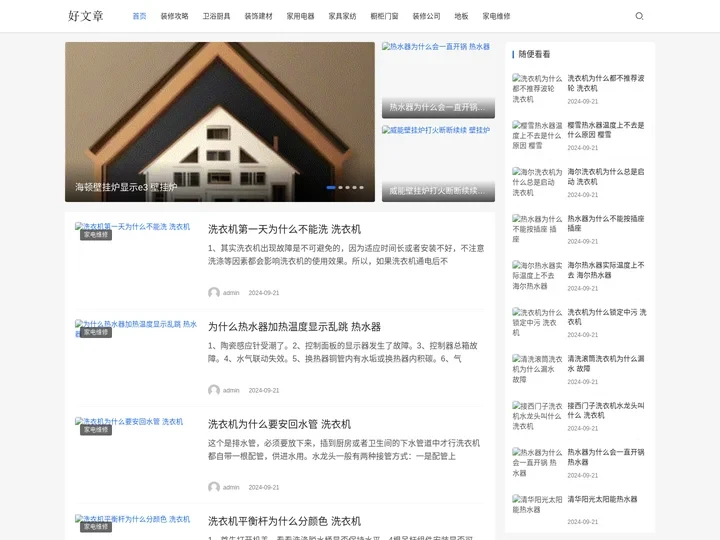This screenshot has height=540, width=720.
Task: Select the second carousel dot
Action: point(340,187)
